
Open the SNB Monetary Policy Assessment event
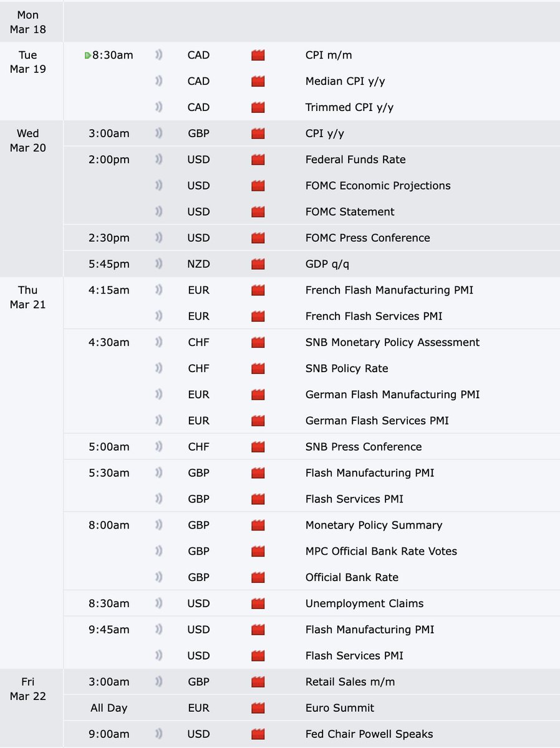[x=393, y=342]
